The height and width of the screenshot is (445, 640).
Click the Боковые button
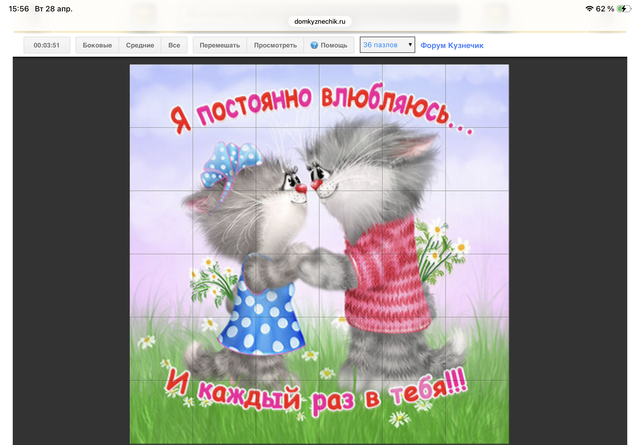[97, 45]
